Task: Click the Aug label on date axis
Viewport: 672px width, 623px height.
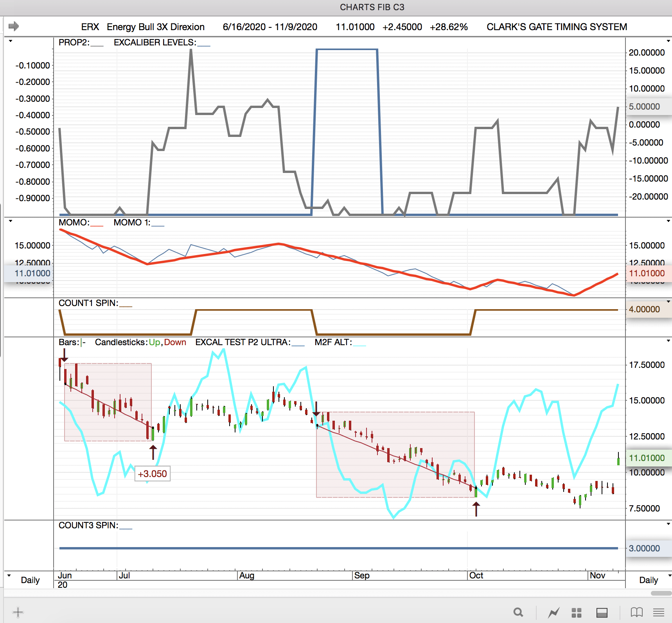Action: pos(247,575)
